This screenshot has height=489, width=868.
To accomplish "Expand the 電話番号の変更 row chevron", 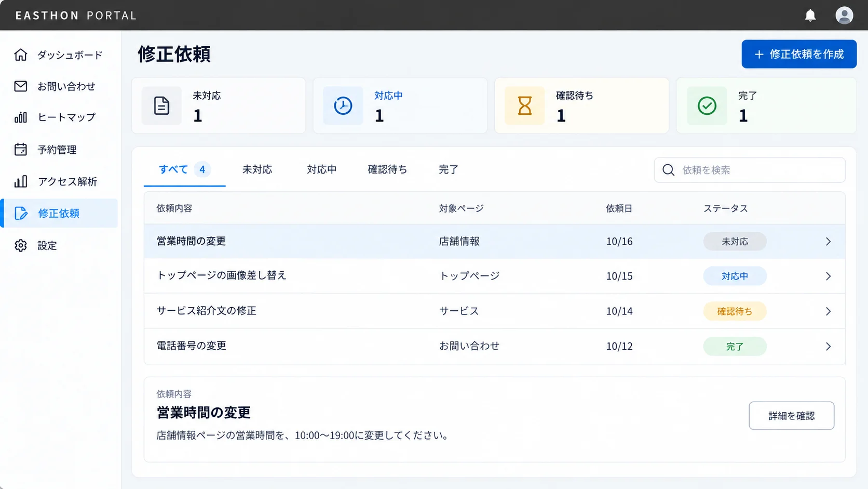I will click(x=828, y=347).
